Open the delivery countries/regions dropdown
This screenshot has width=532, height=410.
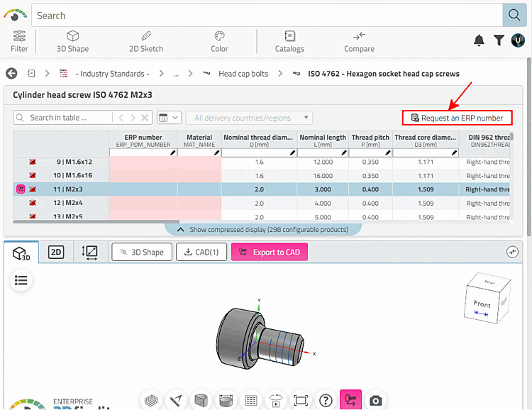point(249,118)
